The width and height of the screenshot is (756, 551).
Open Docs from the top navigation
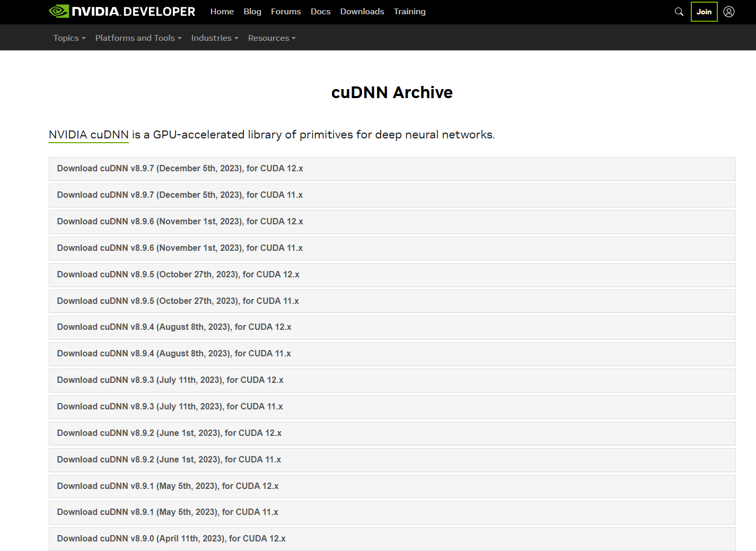(320, 12)
